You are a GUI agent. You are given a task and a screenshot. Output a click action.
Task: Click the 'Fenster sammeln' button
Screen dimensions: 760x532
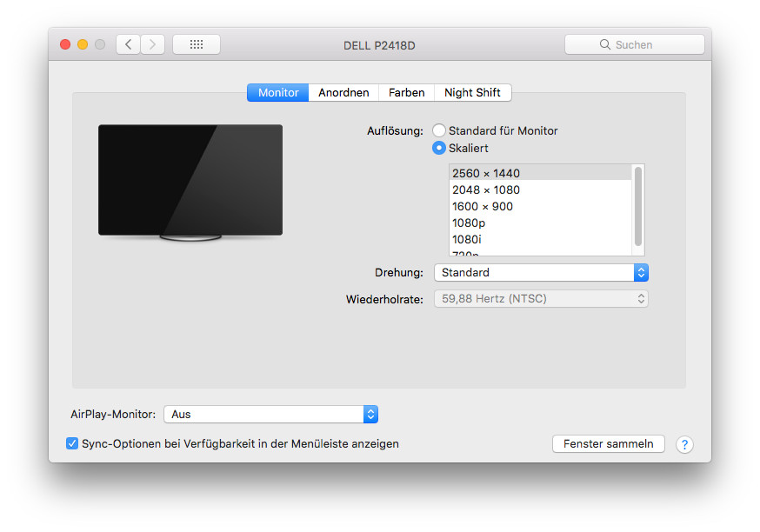(x=608, y=443)
